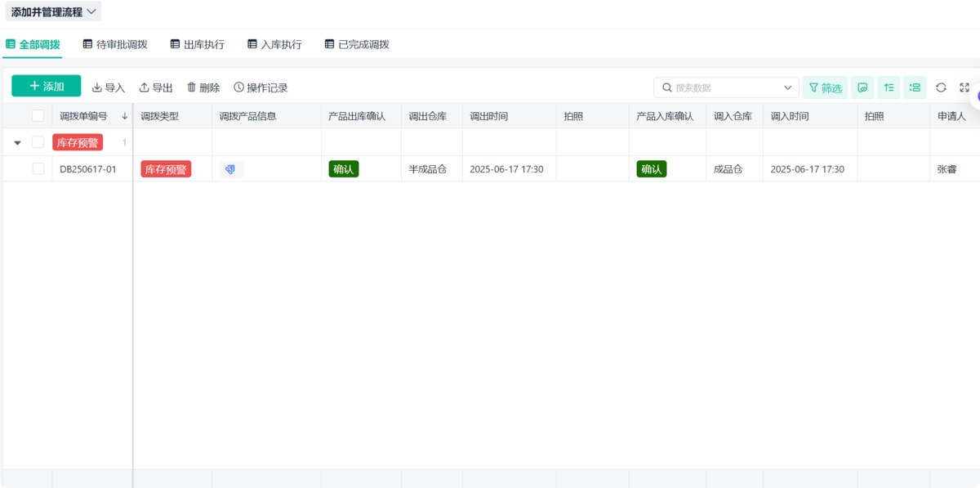Click the 筛选 filter button
The width and height of the screenshot is (980, 488).
click(x=825, y=87)
